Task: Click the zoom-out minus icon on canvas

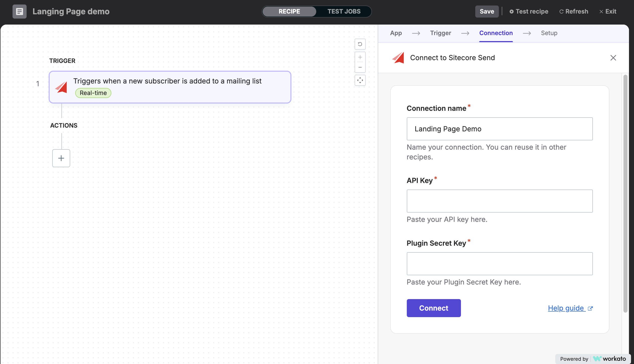Action: 360,67
